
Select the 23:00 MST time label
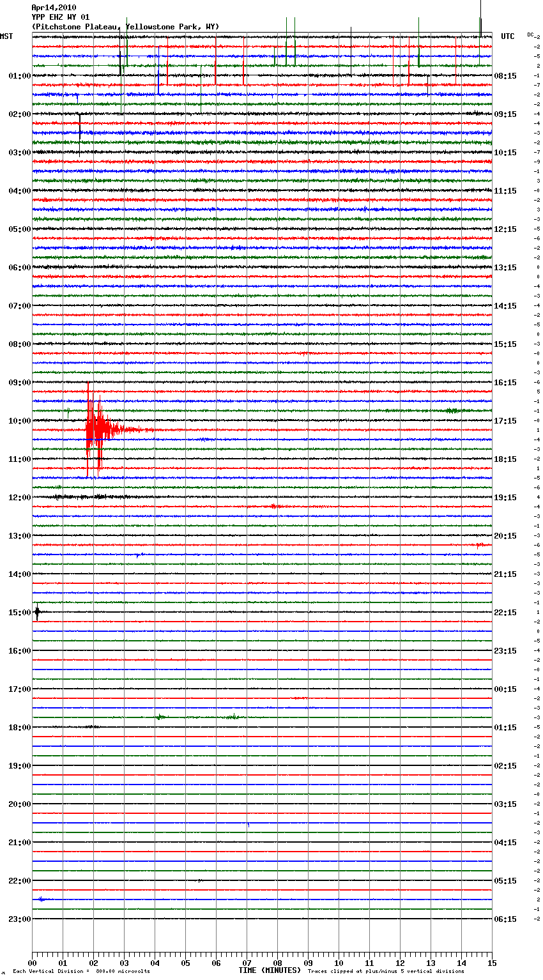(x=20, y=919)
